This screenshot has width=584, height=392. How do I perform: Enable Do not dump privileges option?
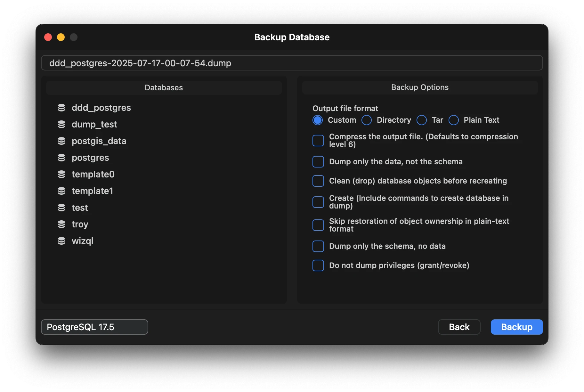click(x=318, y=265)
